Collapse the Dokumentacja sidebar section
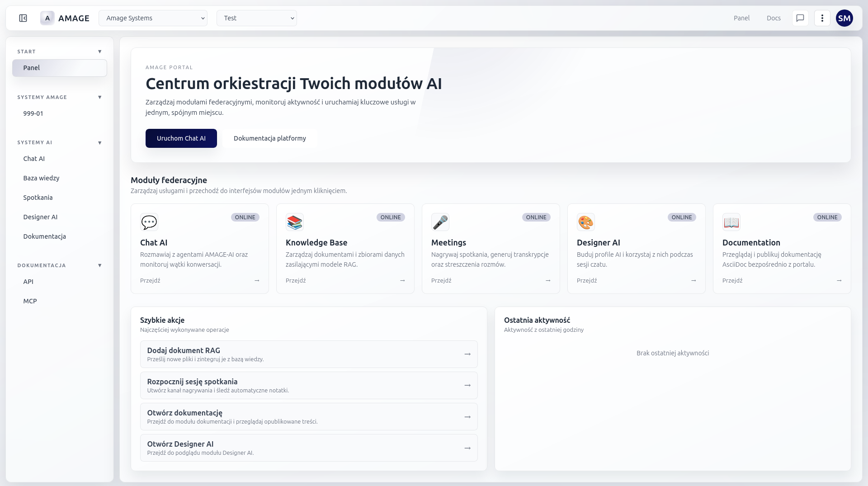 click(99, 265)
